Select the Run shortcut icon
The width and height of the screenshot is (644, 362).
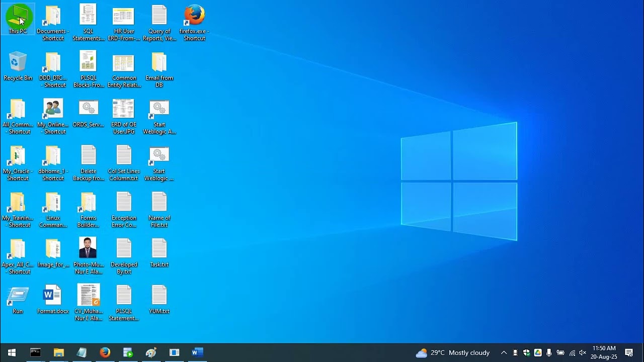click(x=18, y=300)
